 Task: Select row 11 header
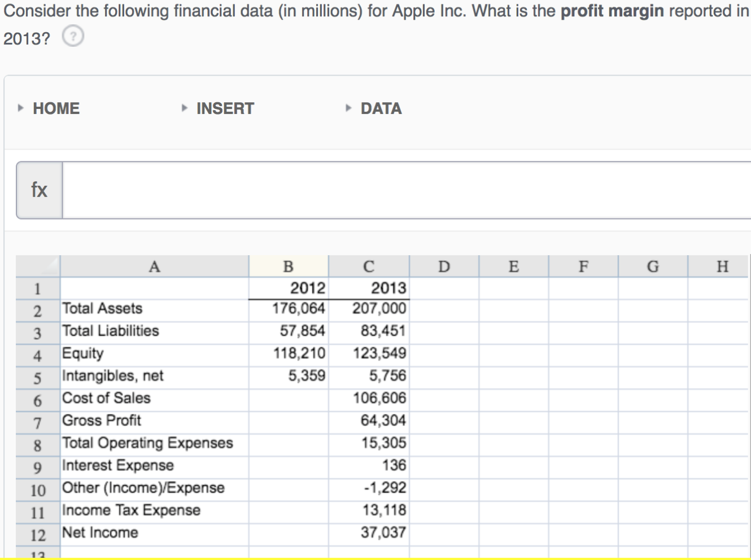pos(38,513)
